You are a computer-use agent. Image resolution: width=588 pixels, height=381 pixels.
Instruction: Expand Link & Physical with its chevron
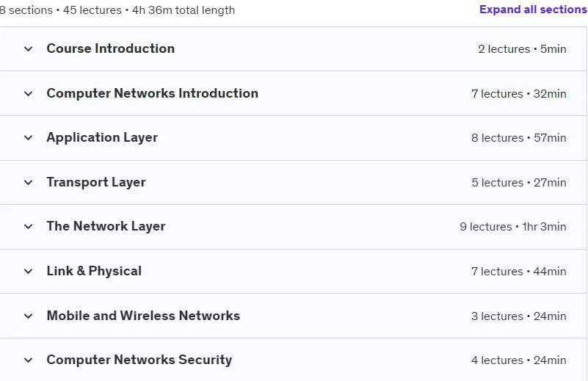[x=28, y=271]
